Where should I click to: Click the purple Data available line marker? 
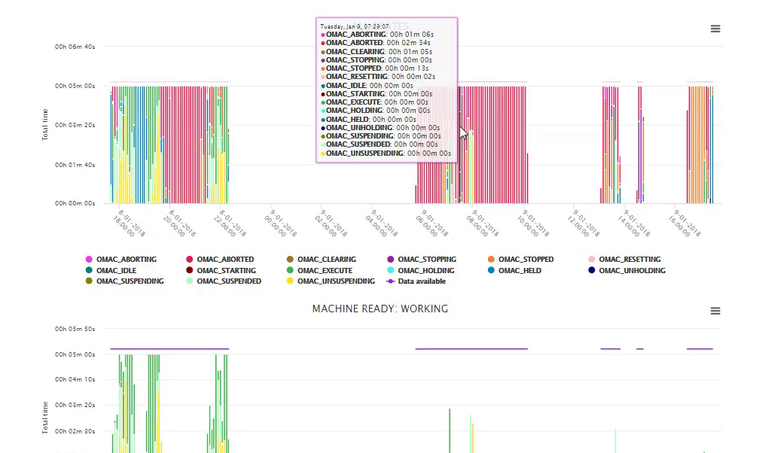390,281
